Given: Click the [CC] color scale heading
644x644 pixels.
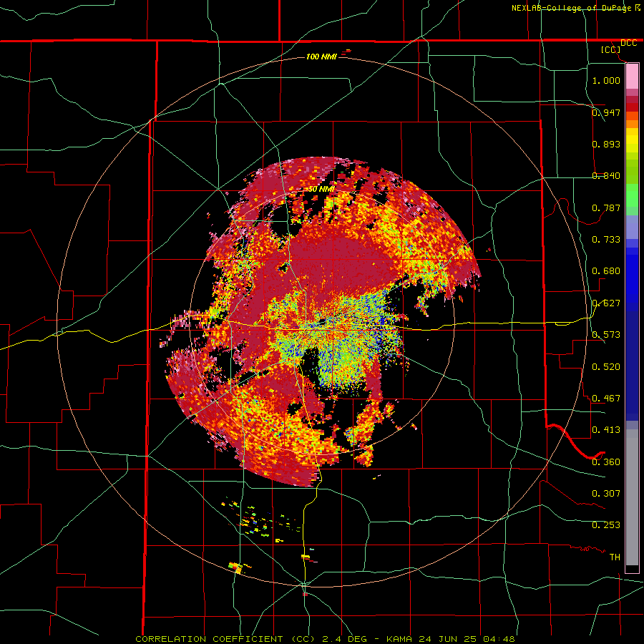Looking at the screenshot, I should click(610, 50).
